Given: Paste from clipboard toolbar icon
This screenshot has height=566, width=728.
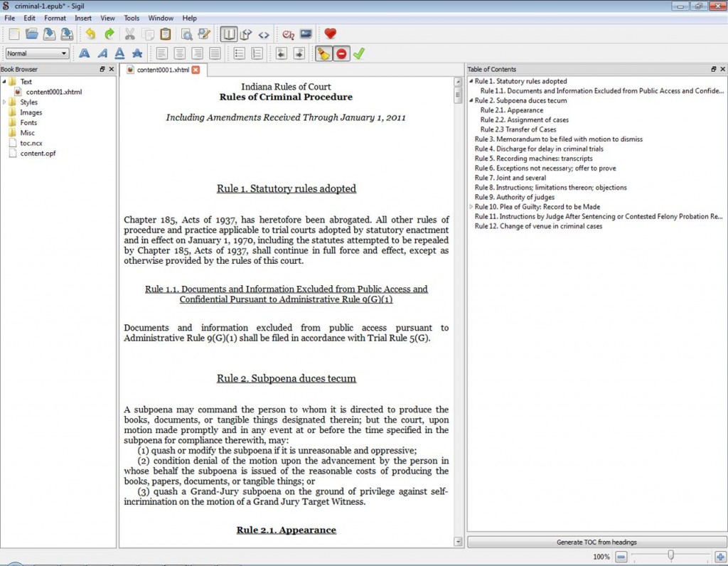Looking at the screenshot, I should 165,34.
